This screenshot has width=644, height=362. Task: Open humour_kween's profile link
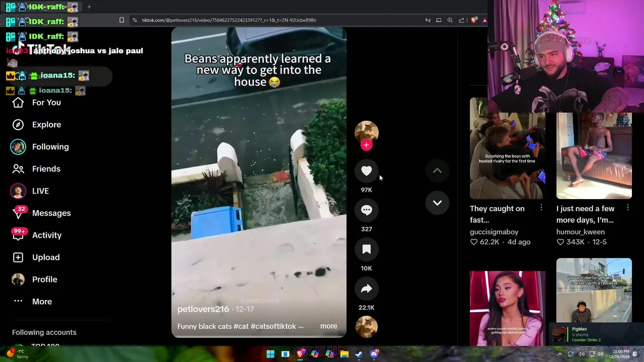pos(581,232)
